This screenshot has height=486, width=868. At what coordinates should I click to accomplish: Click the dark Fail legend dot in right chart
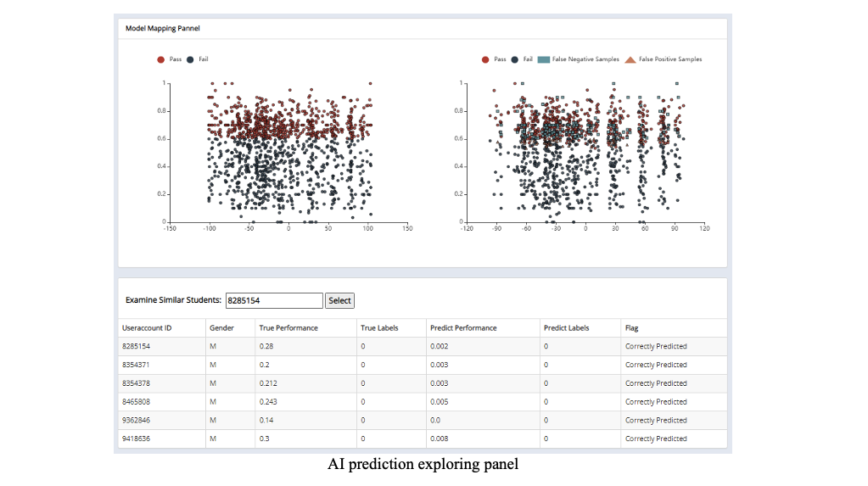point(514,59)
